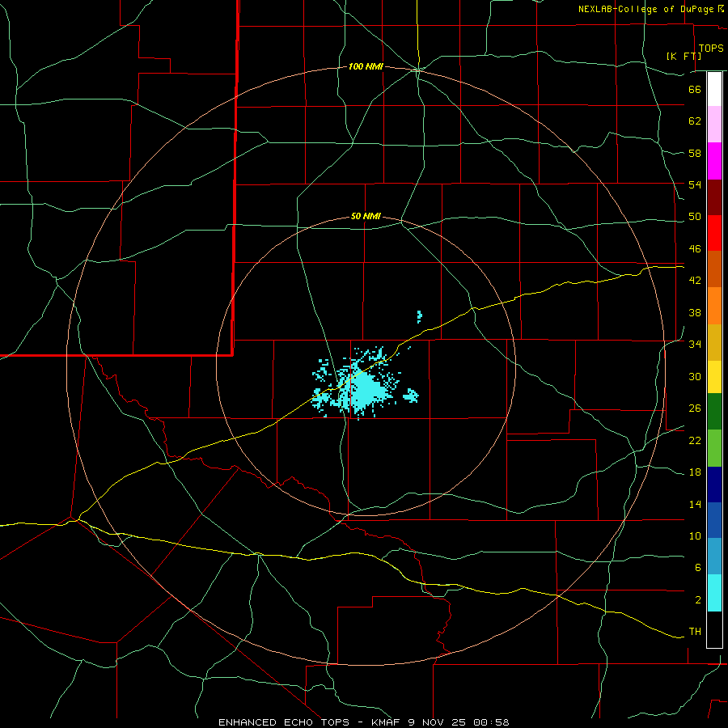Click the TH legend threshold label
Viewport: 728px width, 728px height.
695,632
